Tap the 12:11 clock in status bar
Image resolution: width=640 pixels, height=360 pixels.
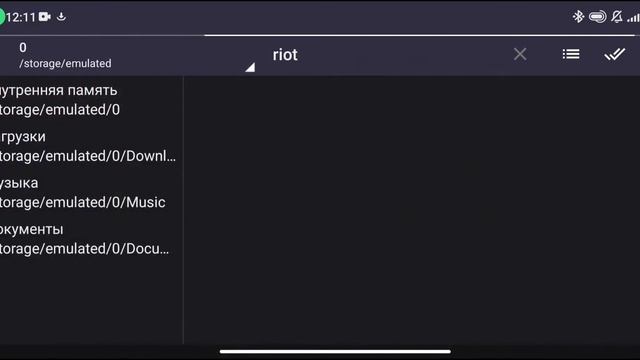click(21, 17)
